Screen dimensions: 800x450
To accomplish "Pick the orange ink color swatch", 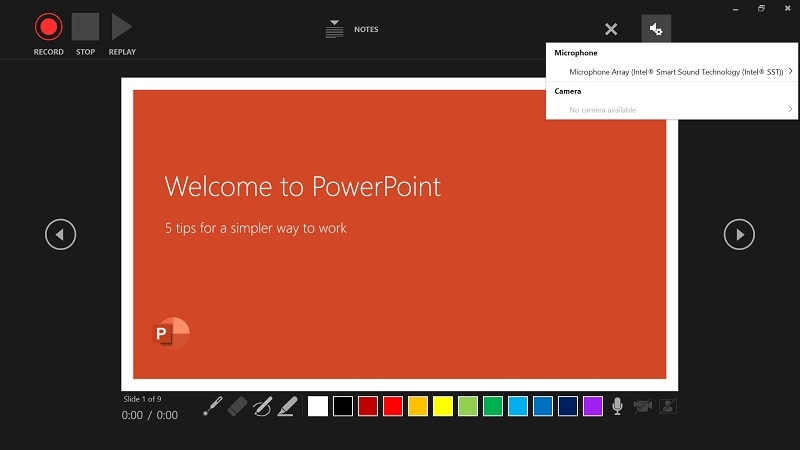I will coord(417,406).
